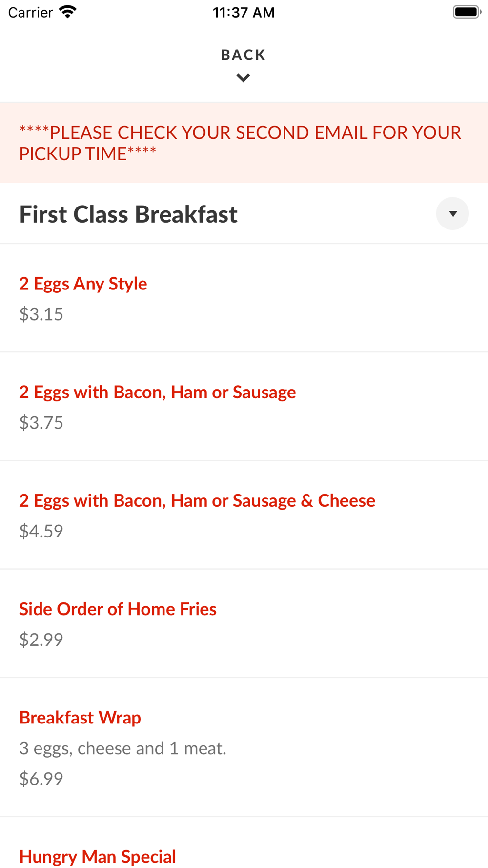Tap the $6.99 price
The width and height of the screenshot is (488, 868).
[41, 779]
